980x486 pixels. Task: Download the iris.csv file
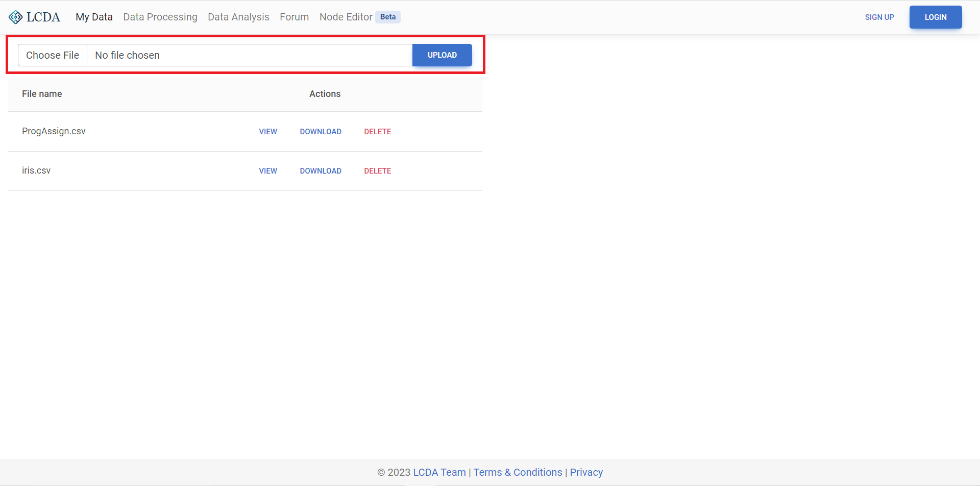[321, 171]
